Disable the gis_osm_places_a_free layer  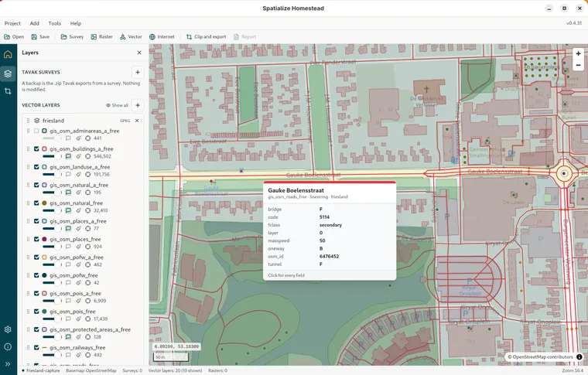pos(36,221)
